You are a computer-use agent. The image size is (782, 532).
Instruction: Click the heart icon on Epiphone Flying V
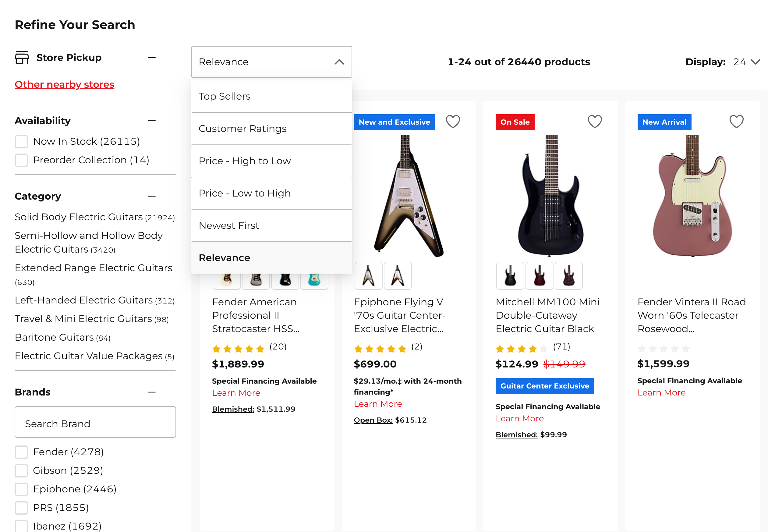click(453, 122)
